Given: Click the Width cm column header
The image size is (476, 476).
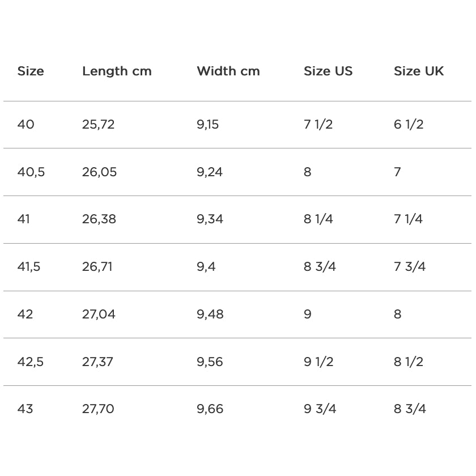Looking at the screenshot, I should 228,71.
